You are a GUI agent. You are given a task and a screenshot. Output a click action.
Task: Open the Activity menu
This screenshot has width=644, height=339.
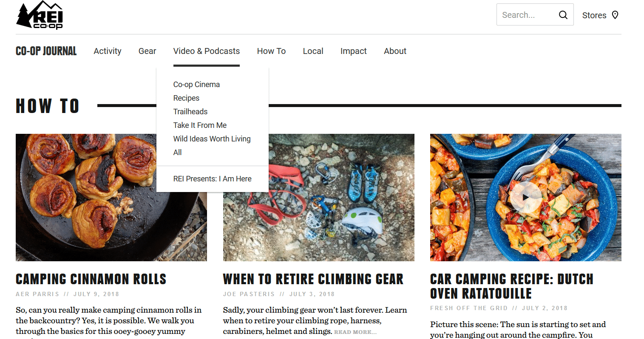click(x=108, y=51)
